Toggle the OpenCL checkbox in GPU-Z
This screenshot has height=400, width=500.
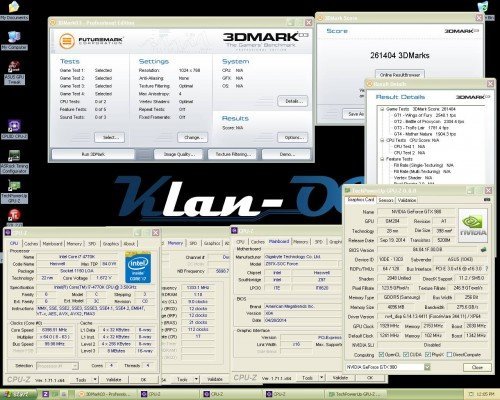coord(381,355)
